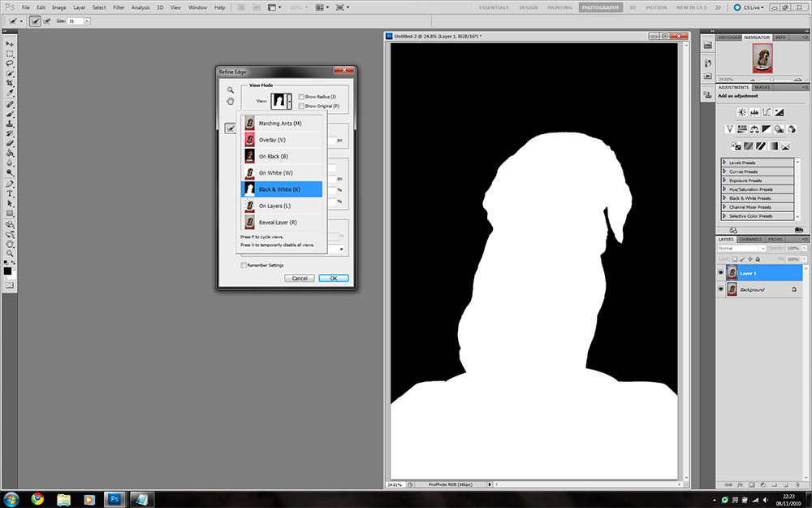The image size is (812, 508).
Task: Add a Levels adjustment
Action: click(x=754, y=112)
